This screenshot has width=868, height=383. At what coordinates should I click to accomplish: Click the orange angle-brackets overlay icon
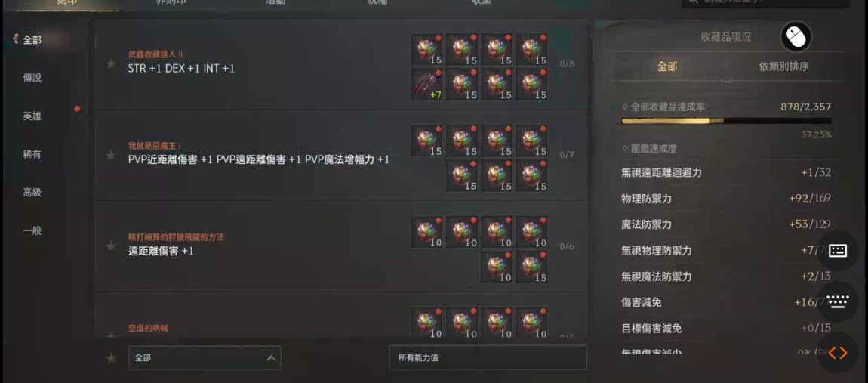(x=838, y=353)
